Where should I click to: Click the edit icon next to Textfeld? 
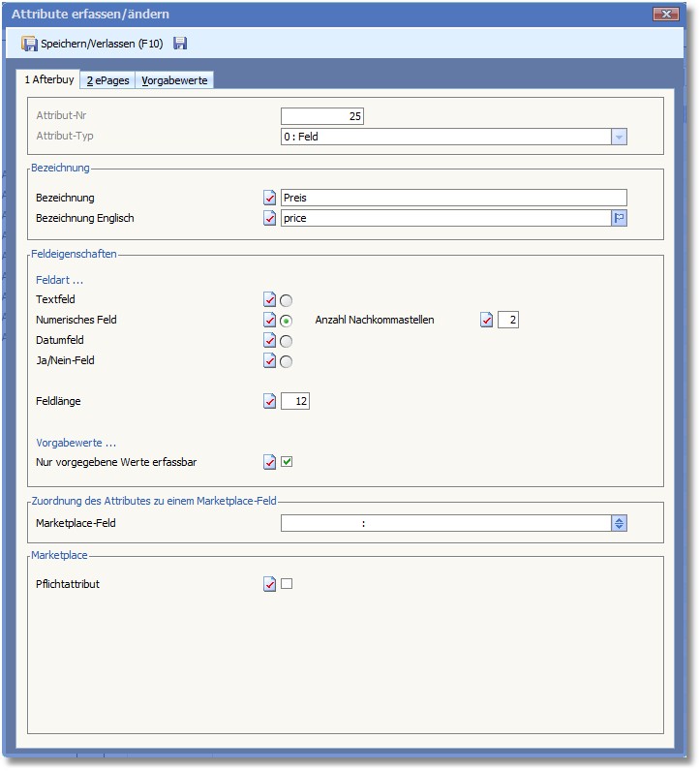pos(270,299)
